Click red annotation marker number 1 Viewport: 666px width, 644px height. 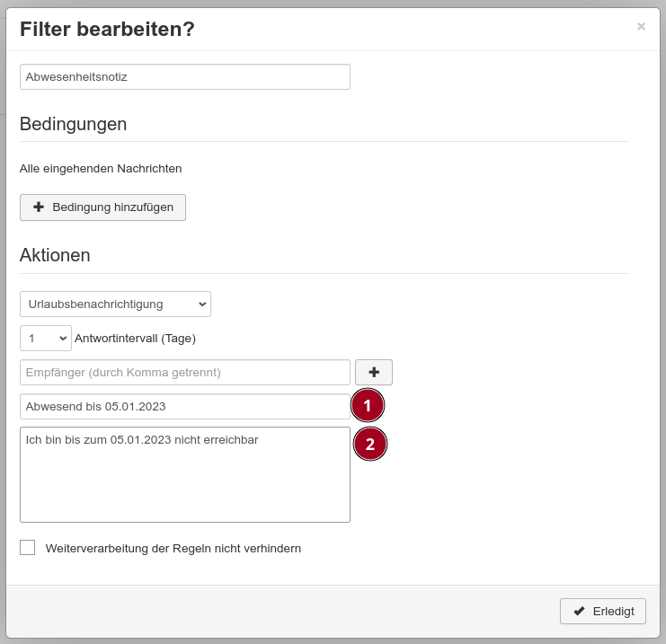click(x=368, y=405)
